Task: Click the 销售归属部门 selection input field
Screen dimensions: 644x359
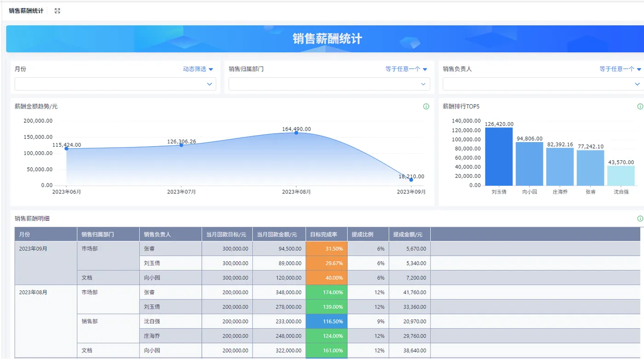Action: (329, 84)
